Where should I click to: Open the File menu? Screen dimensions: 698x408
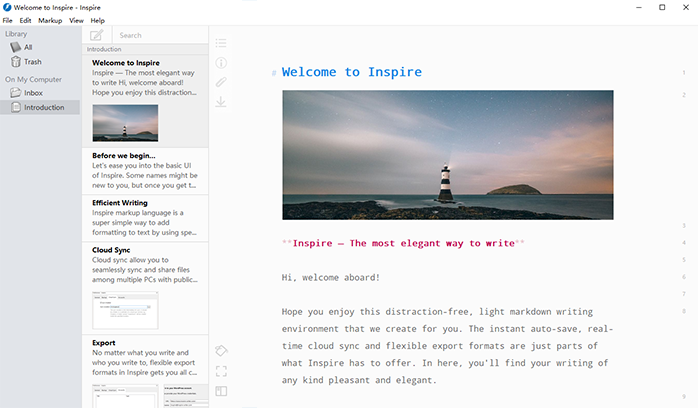coord(8,20)
